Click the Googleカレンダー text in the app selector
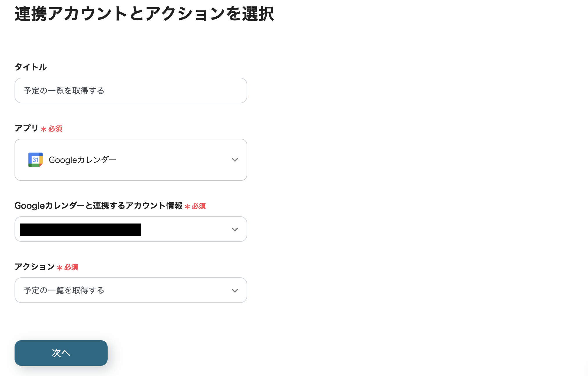 click(x=83, y=159)
